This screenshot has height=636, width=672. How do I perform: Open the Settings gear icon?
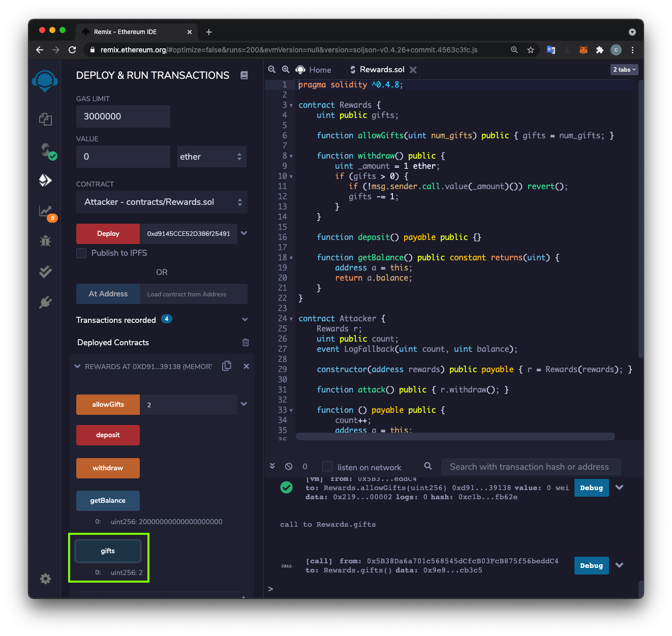(x=45, y=579)
